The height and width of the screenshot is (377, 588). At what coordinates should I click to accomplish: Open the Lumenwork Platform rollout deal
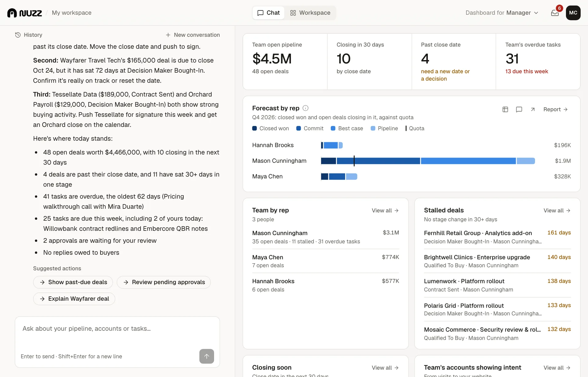[497, 285]
